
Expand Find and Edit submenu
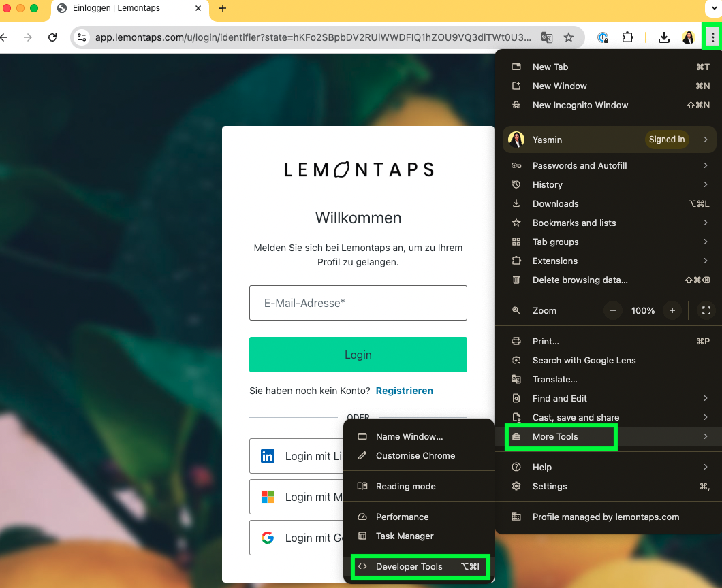(610, 399)
